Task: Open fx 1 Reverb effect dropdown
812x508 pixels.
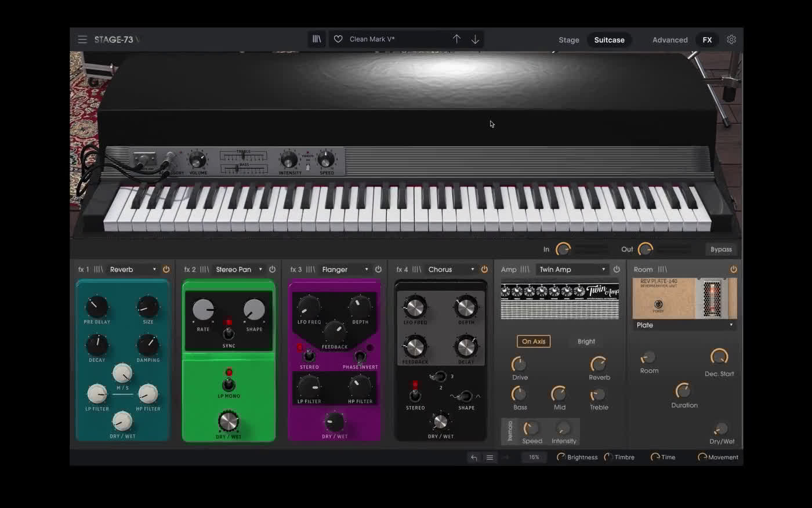Action: (x=132, y=270)
